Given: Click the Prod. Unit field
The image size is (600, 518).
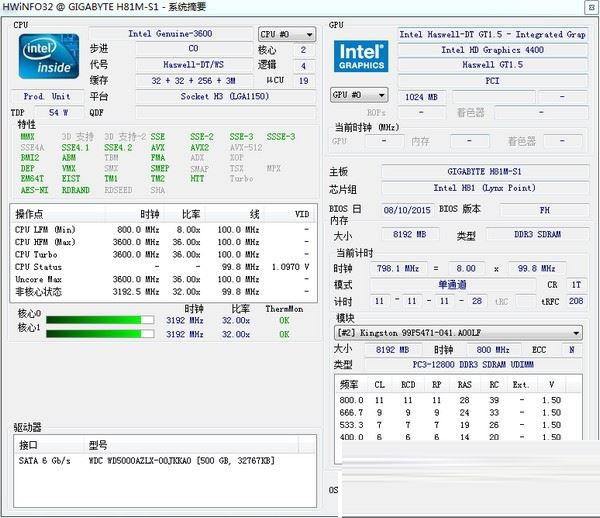Looking at the screenshot, I should [47, 96].
